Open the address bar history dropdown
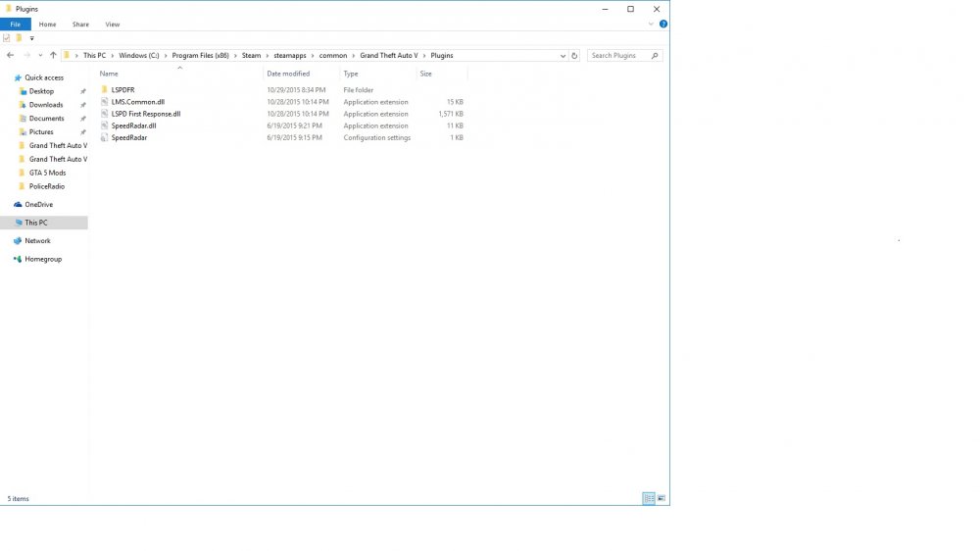The width and height of the screenshot is (980, 551). pyautogui.click(x=563, y=56)
